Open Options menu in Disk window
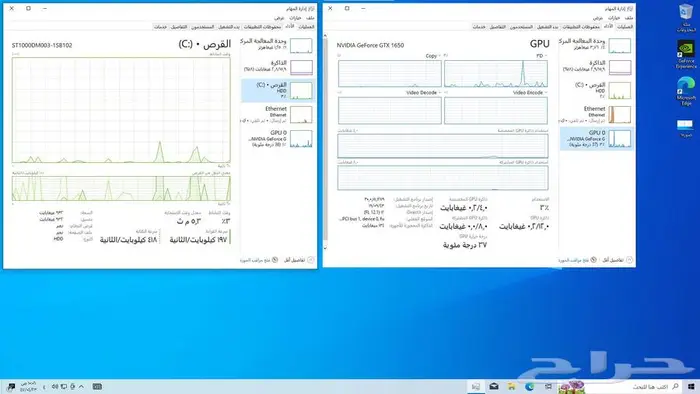The image size is (700, 394). 295,18
